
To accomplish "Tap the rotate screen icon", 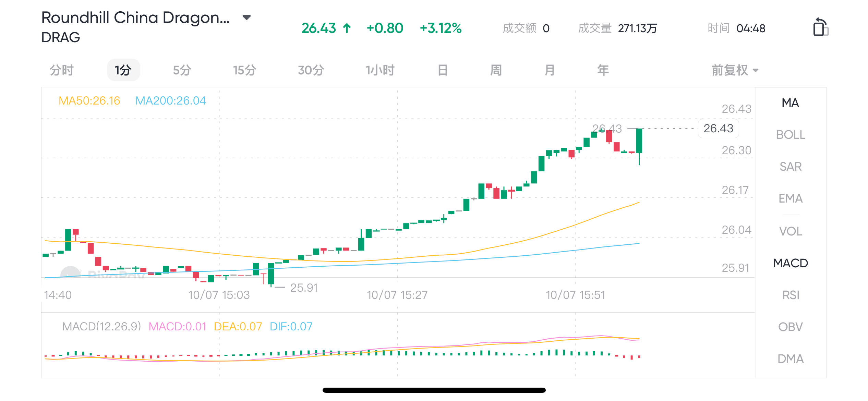I will [820, 27].
